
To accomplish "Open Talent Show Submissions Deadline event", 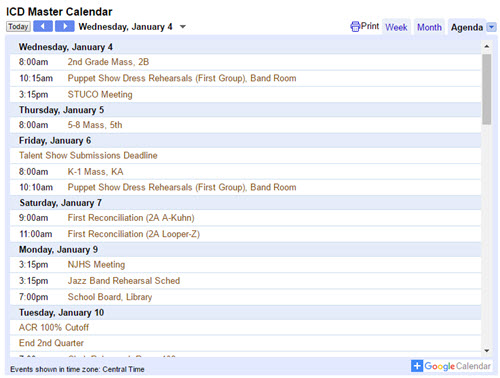I will point(88,155).
